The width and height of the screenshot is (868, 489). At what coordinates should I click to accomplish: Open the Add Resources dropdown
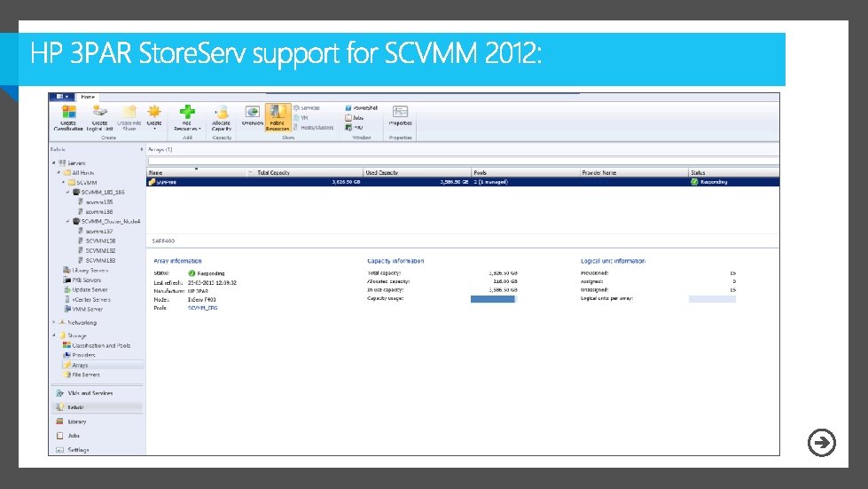tap(187, 117)
